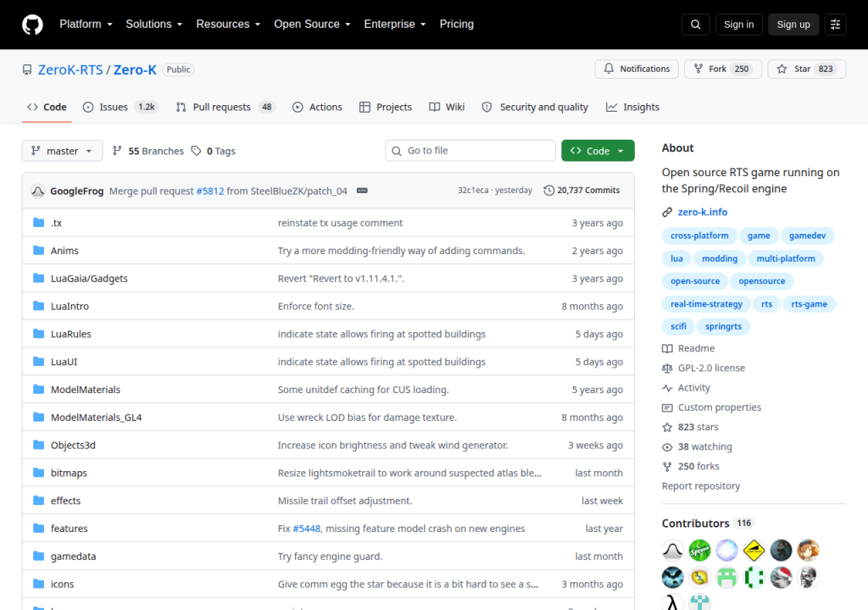Click the Sign in button

[x=739, y=25]
